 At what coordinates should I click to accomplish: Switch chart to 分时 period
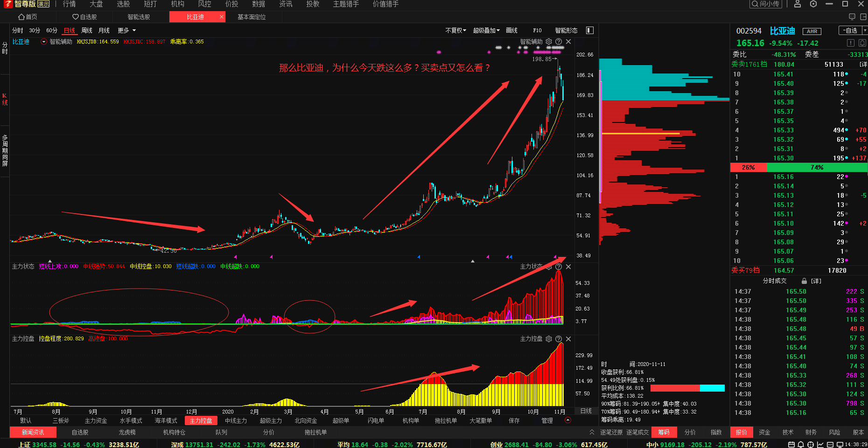[18, 30]
